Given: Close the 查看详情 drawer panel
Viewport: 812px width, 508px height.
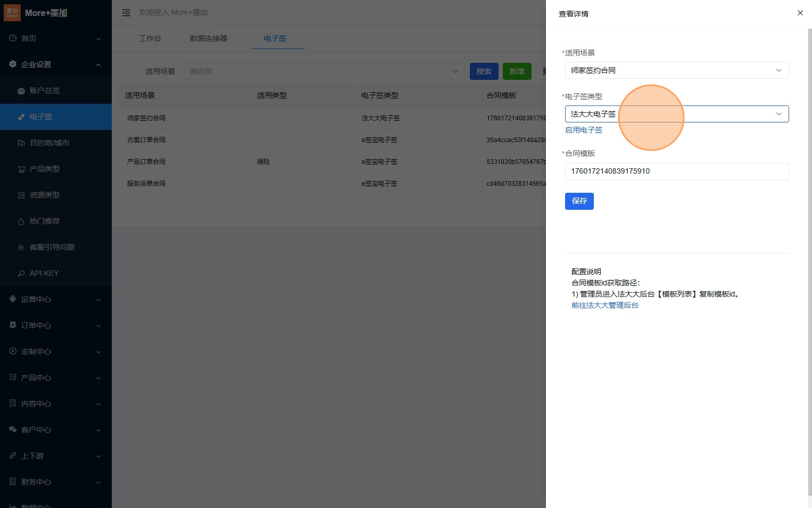Looking at the screenshot, I should click(x=800, y=13).
